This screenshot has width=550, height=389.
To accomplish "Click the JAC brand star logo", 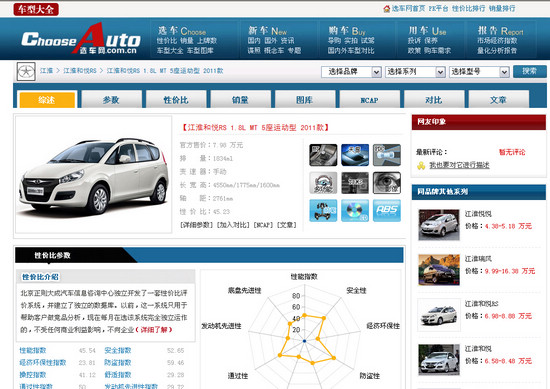I will tap(26, 72).
